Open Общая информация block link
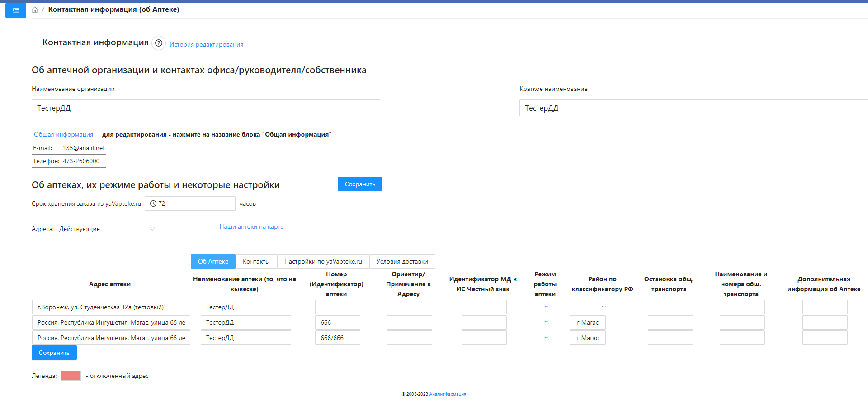 point(63,134)
